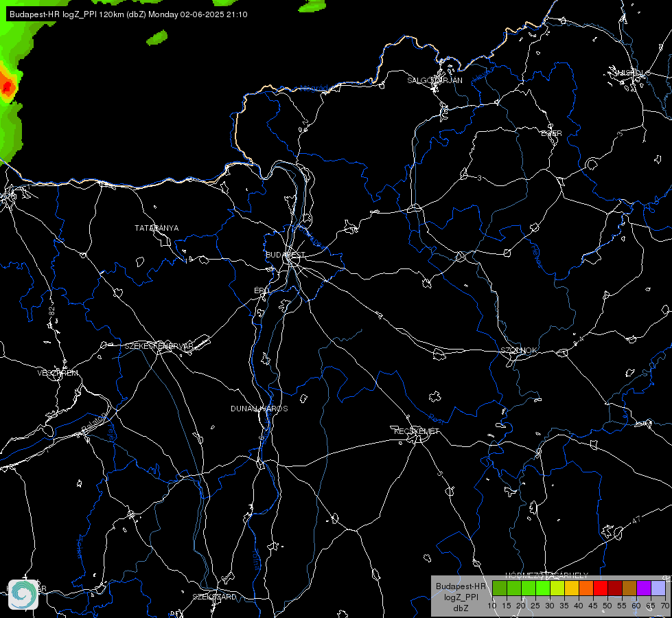The height and width of the screenshot is (618, 672).
Task: Pick the gold 35–40 dBZ legend swatch
Action: 571,588
